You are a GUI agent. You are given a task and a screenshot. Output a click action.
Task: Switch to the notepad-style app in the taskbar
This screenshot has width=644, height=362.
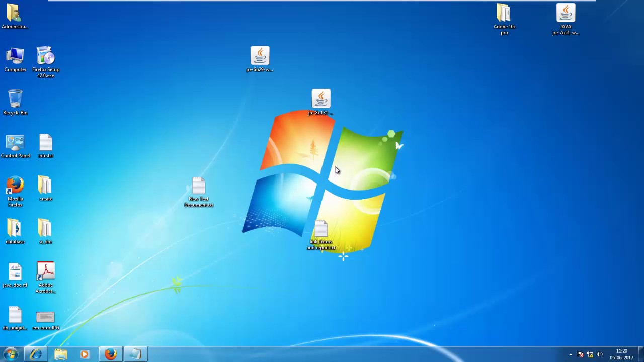click(135, 354)
